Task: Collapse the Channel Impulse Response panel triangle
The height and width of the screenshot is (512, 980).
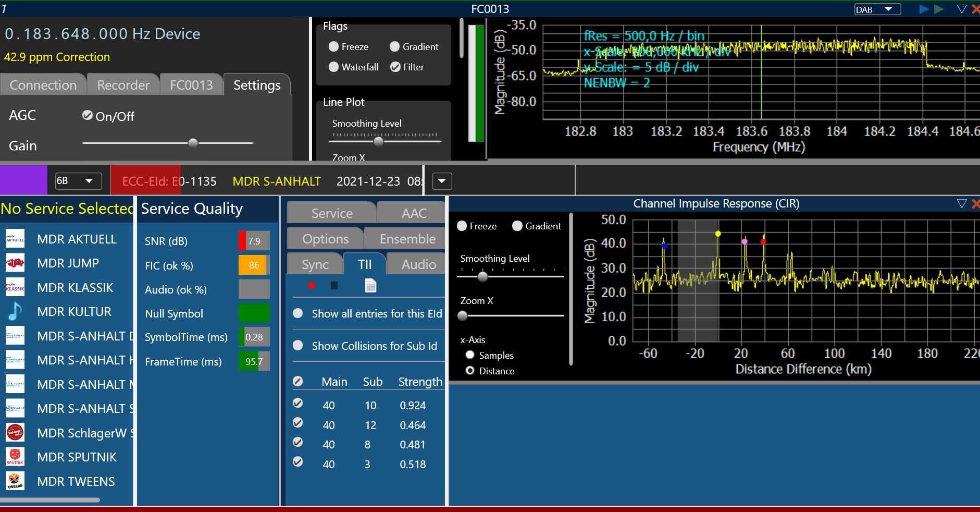Action: pos(962,203)
